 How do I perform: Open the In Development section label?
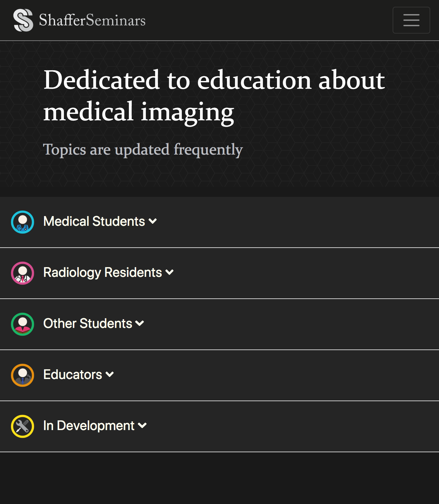coord(89,426)
